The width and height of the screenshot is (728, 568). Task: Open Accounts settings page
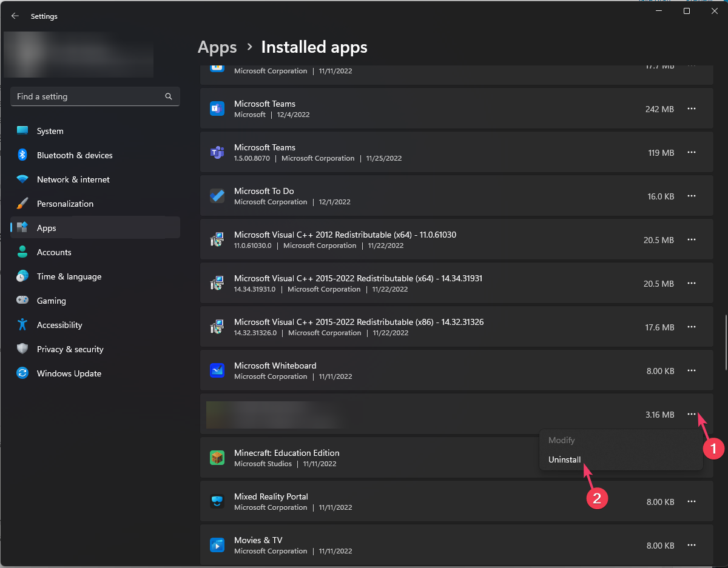click(x=95, y=252)
